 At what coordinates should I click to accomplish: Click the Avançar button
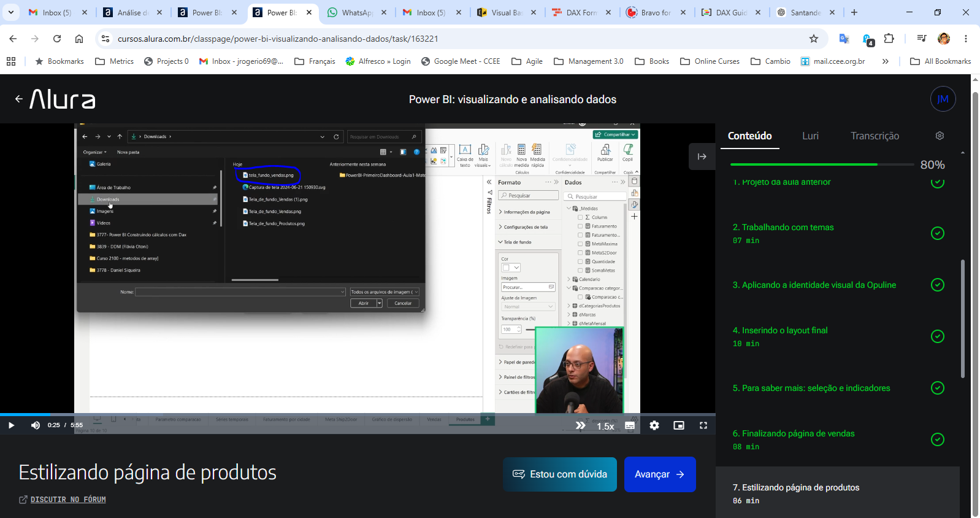(660, 474)
